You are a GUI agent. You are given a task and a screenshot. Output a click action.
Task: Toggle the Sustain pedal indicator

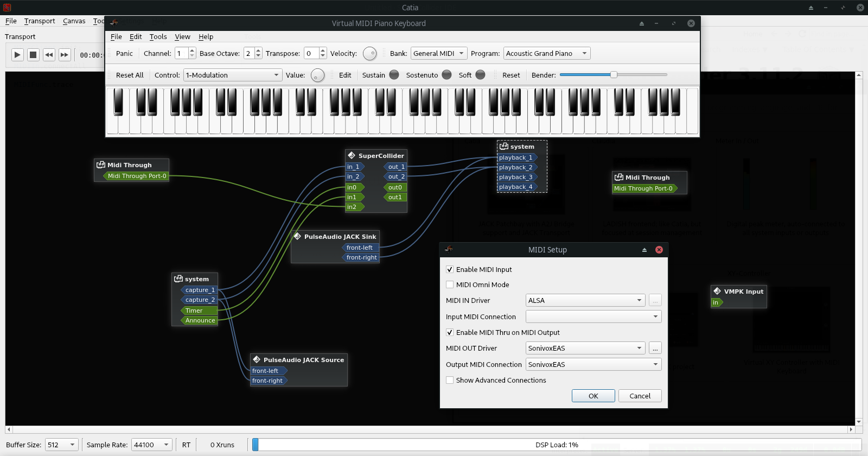394,75
